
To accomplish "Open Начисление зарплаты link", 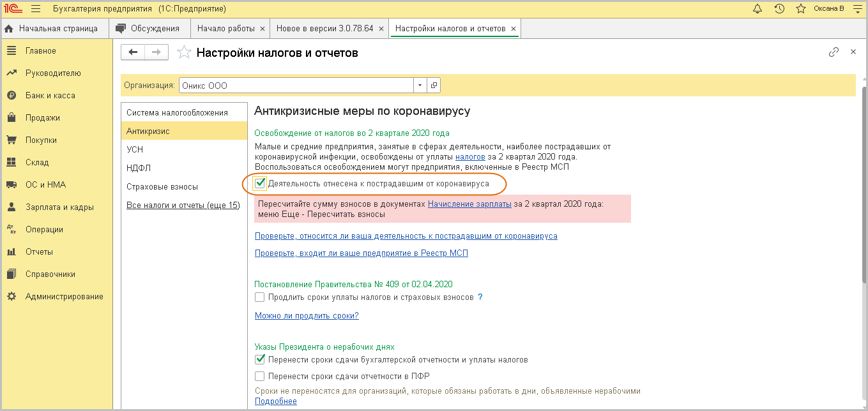I will point(469,204).
